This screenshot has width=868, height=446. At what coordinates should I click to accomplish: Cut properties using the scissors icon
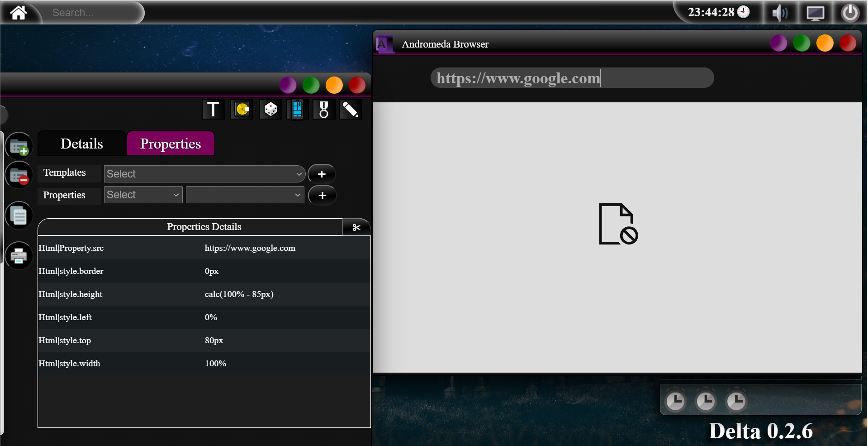coord(356,227)
